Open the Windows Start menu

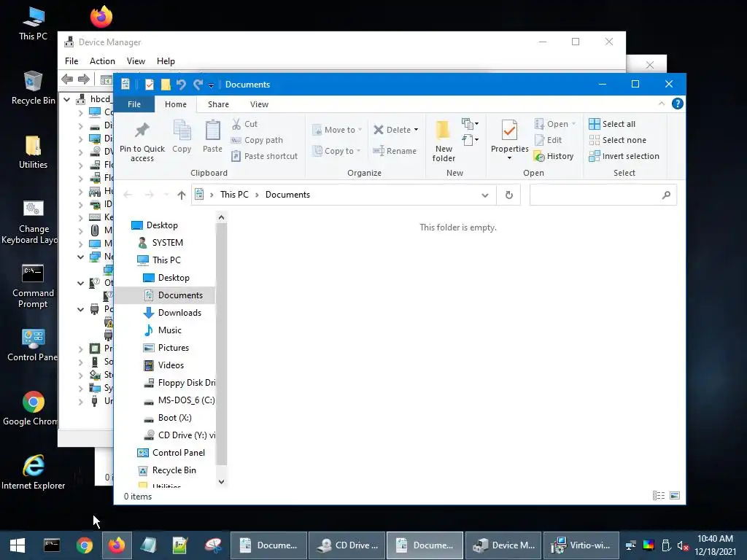pos(18,545)
